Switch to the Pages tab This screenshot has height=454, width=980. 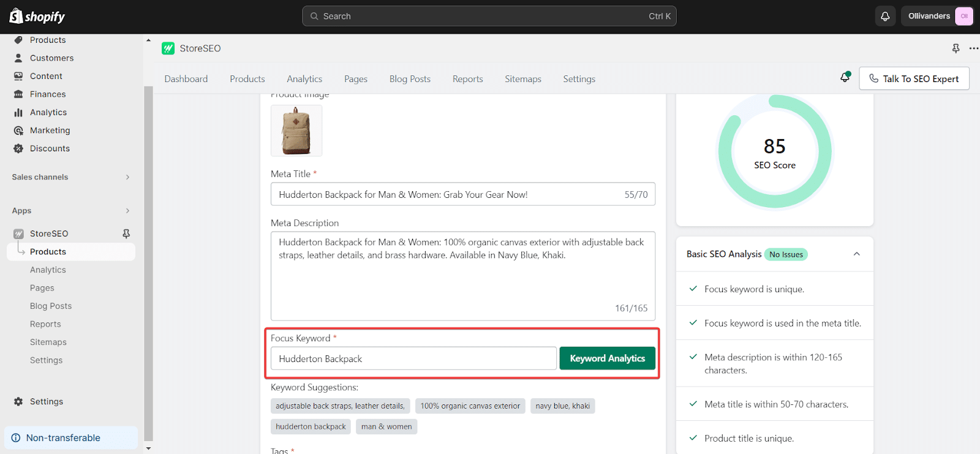[x=356, y=79]
